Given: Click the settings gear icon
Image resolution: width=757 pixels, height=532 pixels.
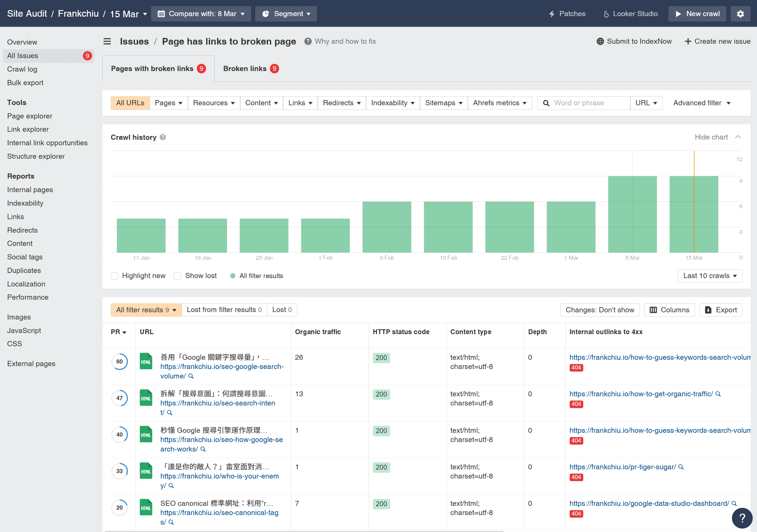Looking at the screenshot, I should (x=740, y=14).
